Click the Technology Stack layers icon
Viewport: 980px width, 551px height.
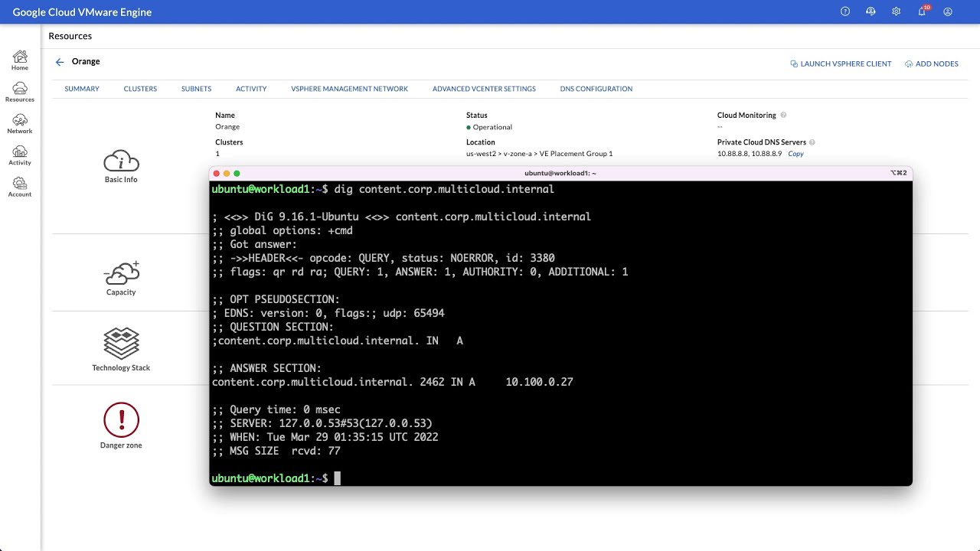pos(121,344)
